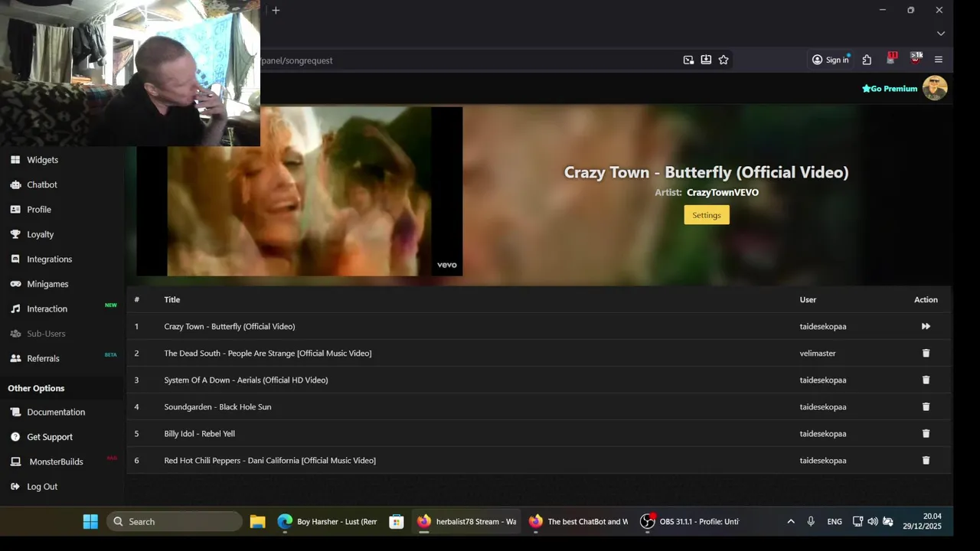
Task: Switch to herbalist78 Stream Firefox window
Action: pyautogui.click(x=466, y=521)
